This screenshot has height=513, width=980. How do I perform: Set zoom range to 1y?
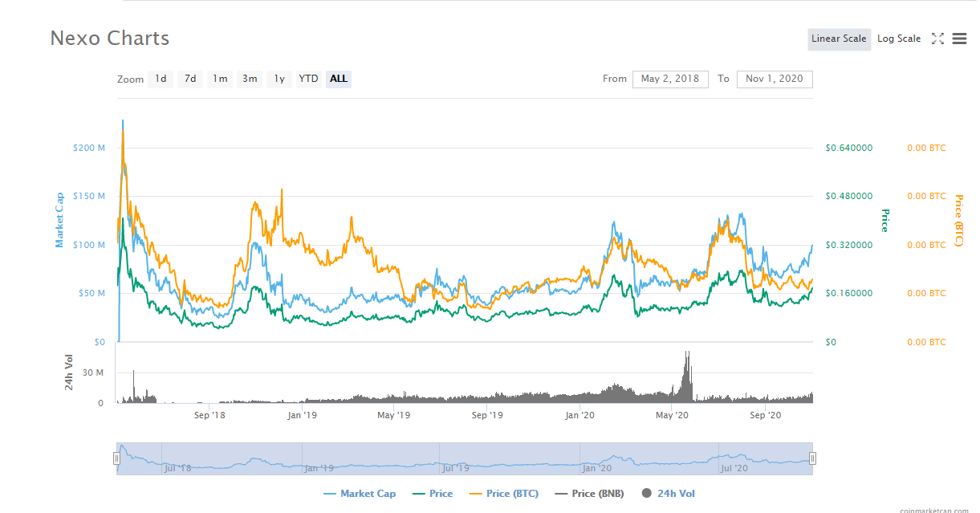point(279,79)
